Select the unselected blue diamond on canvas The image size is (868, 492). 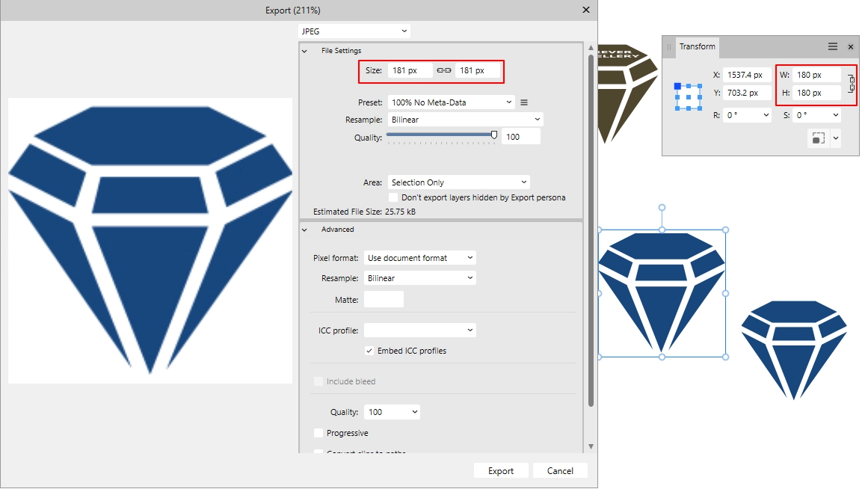(x=794, y=350)
